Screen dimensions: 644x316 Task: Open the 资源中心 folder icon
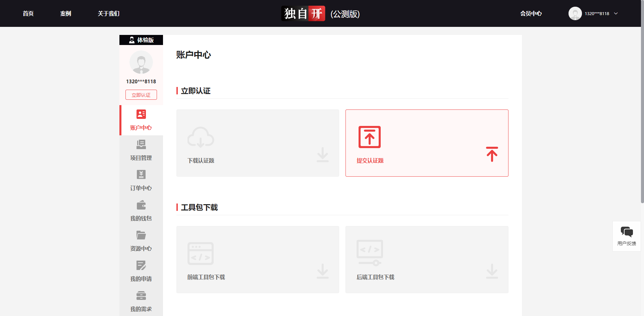pos(141,235)
